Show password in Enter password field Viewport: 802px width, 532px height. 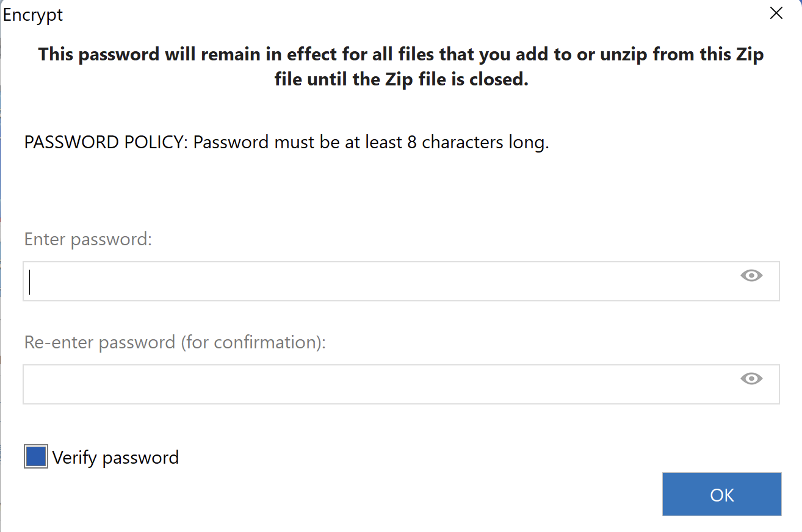(751, 276)
